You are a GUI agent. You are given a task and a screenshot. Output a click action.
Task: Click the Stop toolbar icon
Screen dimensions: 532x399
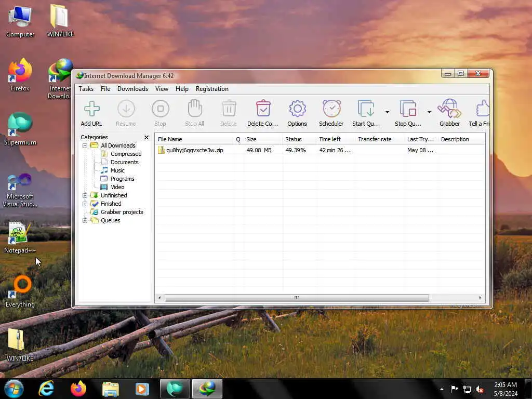pos(161,109)
